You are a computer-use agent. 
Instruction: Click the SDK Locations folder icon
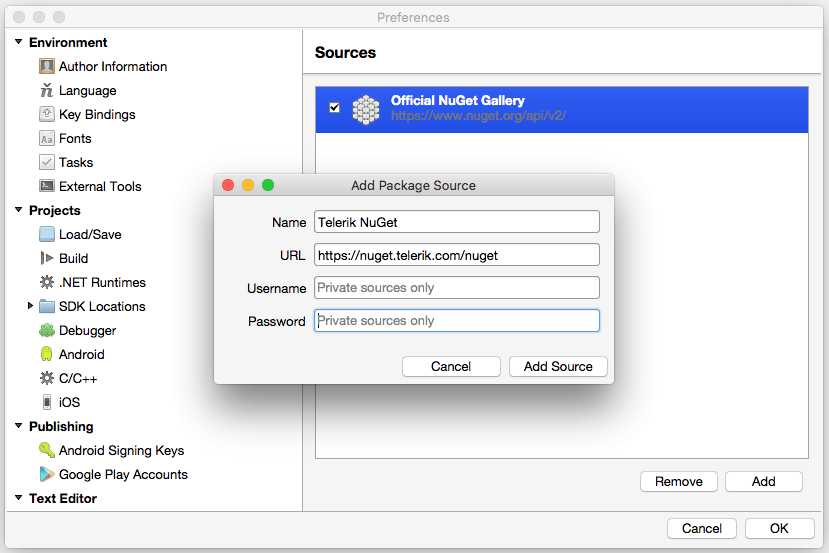click(x=47, y=306)
